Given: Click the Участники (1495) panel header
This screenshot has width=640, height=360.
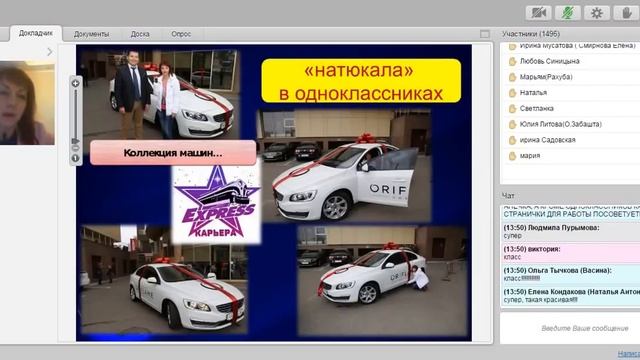Looking at the screenshot, I should [x=531, y=34].
